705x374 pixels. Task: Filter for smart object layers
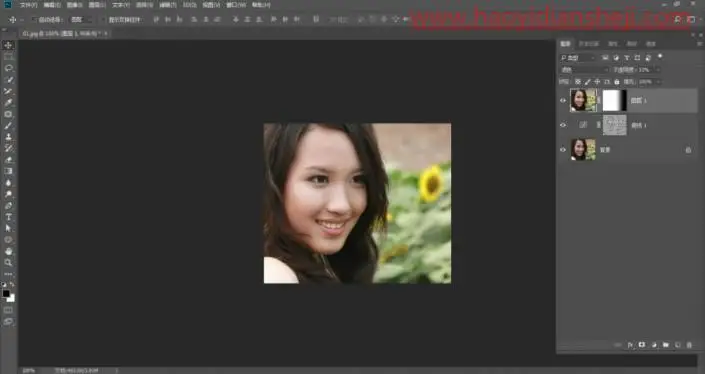(648, 58)
